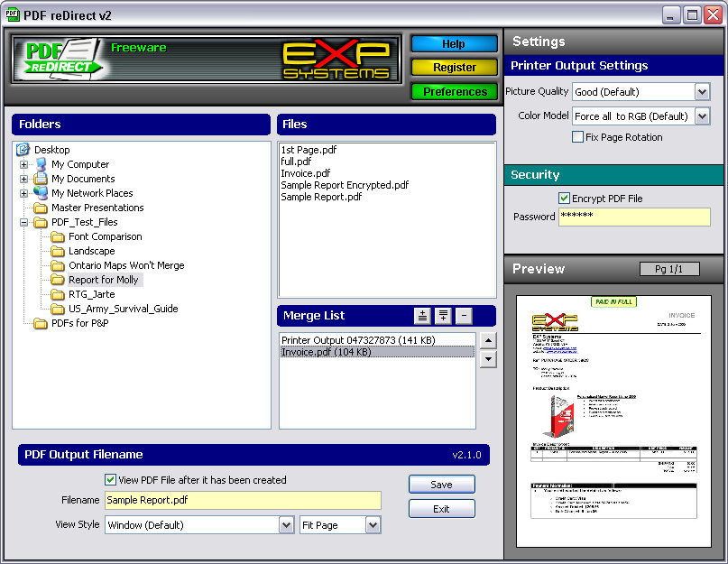Select the Landscape folder label
The height and width of the screenshot is (564, 728).
pos(91,251)
